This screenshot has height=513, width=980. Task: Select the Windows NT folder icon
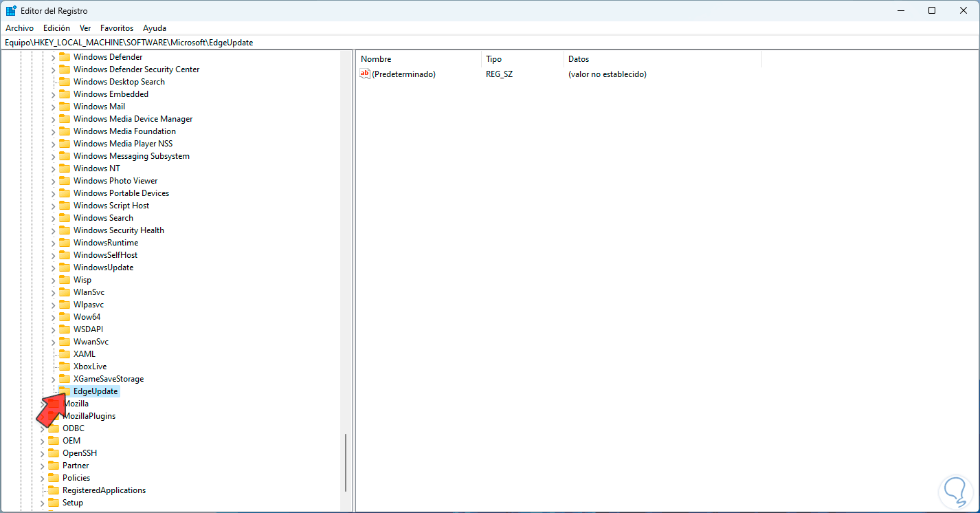tap(65, 168)
